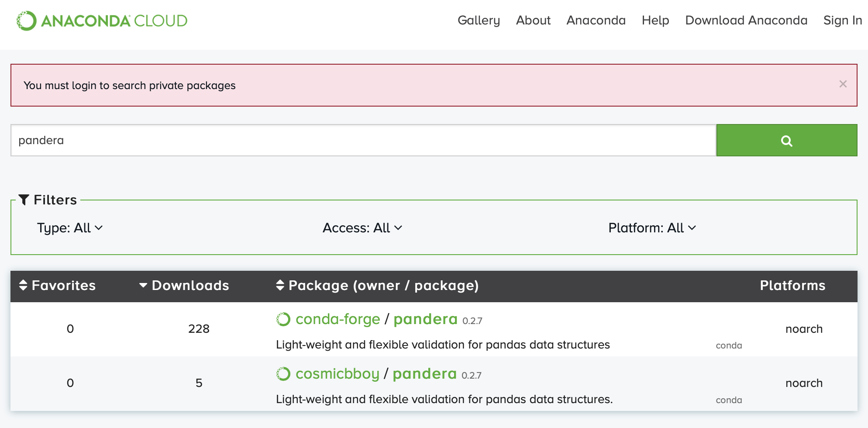
Task: Click the search magnifier icon
Action: [786, 140]
